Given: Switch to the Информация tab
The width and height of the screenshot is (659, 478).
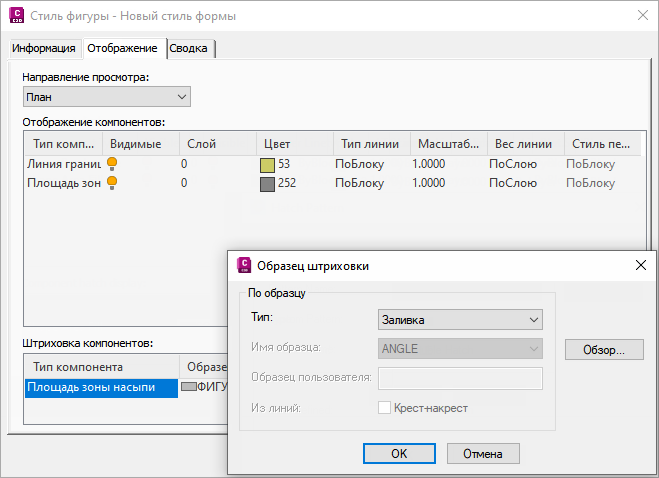Looking at the screenshot, I should pos(44,48).
